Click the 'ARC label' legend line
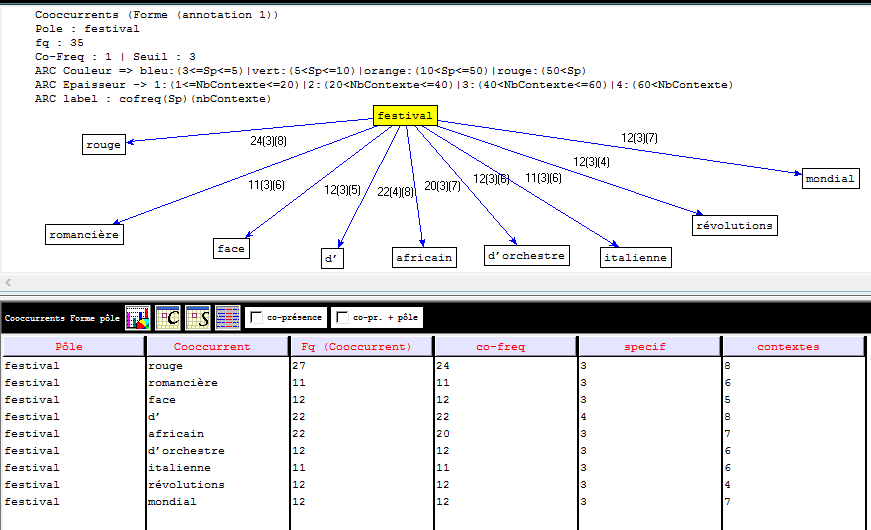871x530 pixels. 153,99
